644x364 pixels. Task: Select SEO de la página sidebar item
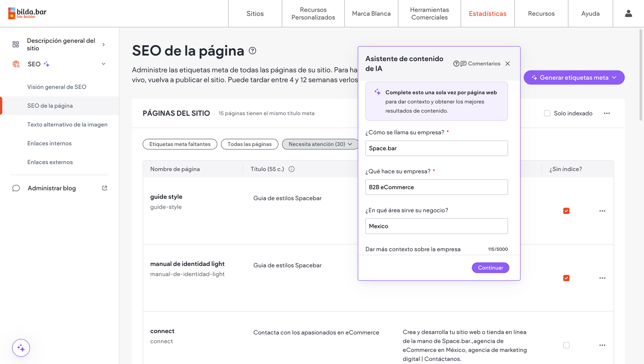tap(60, 106)
